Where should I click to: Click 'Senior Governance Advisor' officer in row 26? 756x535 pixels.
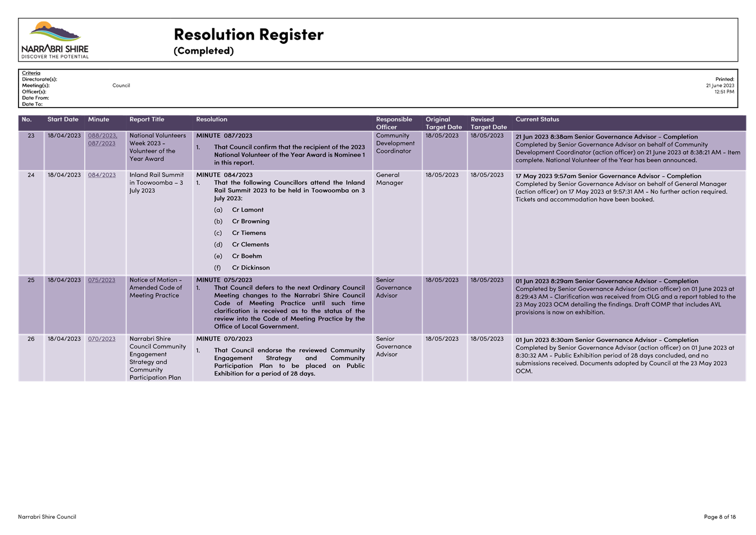click(x=394, y=347)
